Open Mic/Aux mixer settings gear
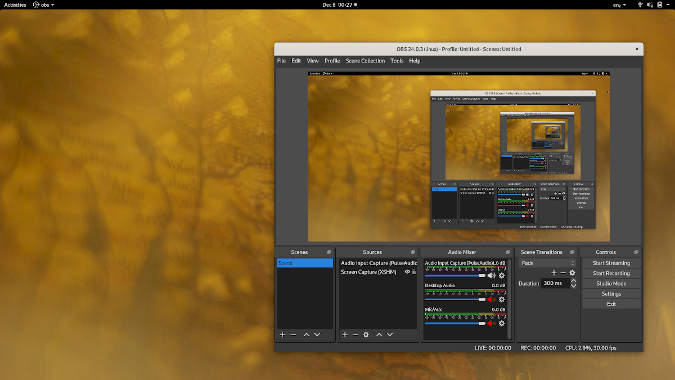 pyautogui.click(x=502, y=323)
